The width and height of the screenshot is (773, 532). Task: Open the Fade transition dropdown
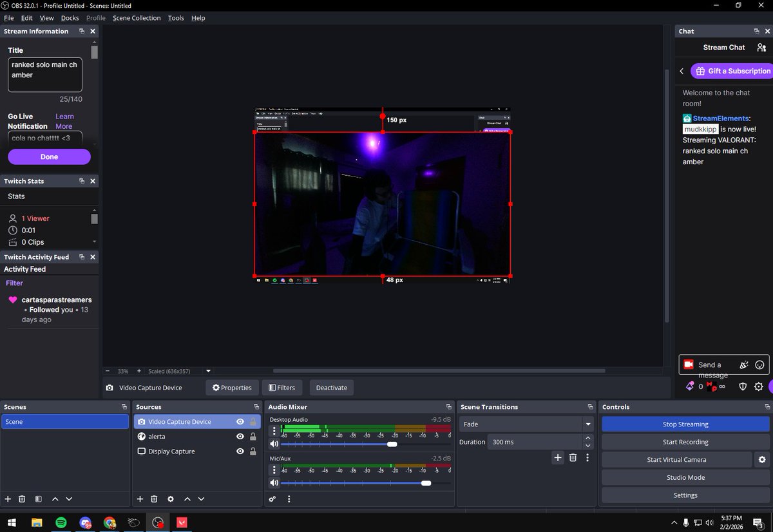526,424
